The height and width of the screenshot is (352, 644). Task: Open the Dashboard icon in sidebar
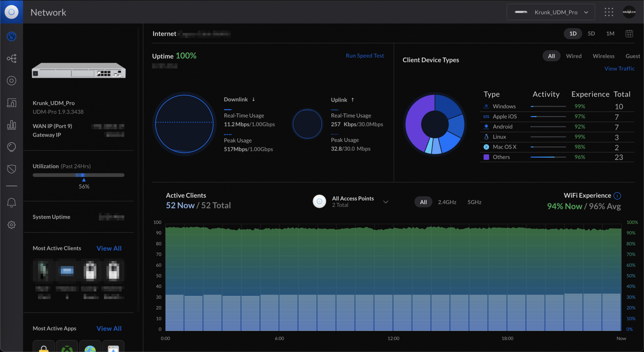12,36
